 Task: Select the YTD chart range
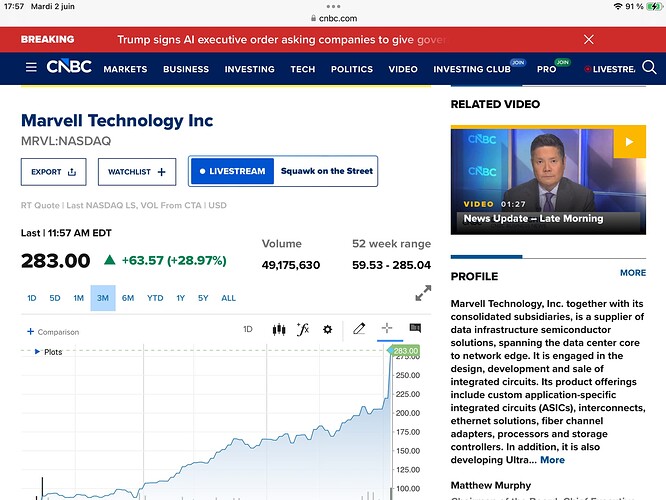[x=155, y=298]
